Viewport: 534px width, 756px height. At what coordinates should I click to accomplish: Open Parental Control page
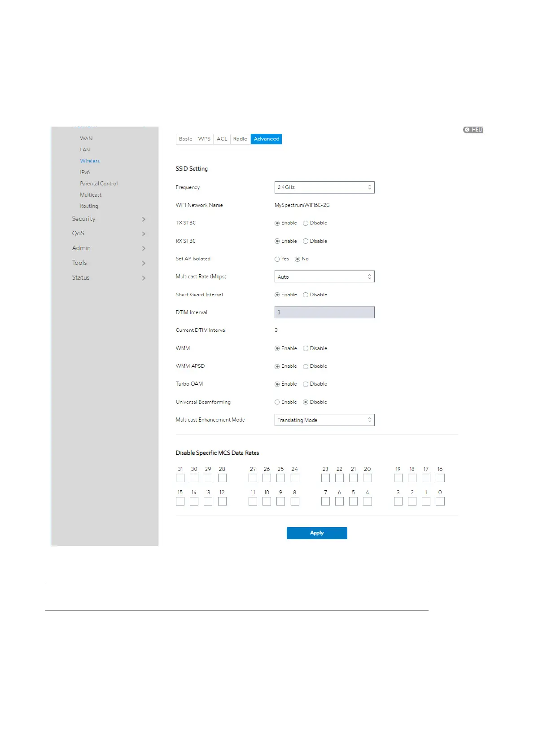click(99, 184)
